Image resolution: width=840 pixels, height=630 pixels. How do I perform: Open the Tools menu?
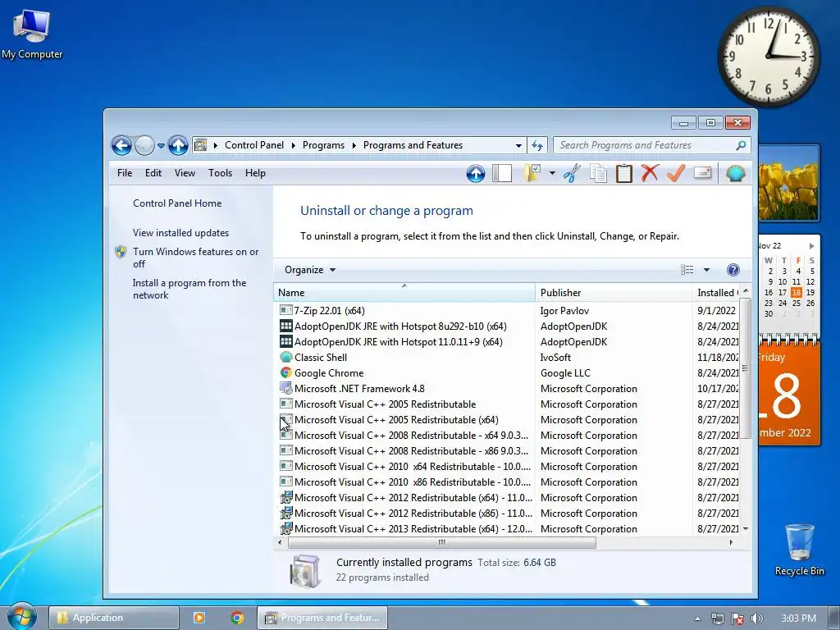point(220,173)
